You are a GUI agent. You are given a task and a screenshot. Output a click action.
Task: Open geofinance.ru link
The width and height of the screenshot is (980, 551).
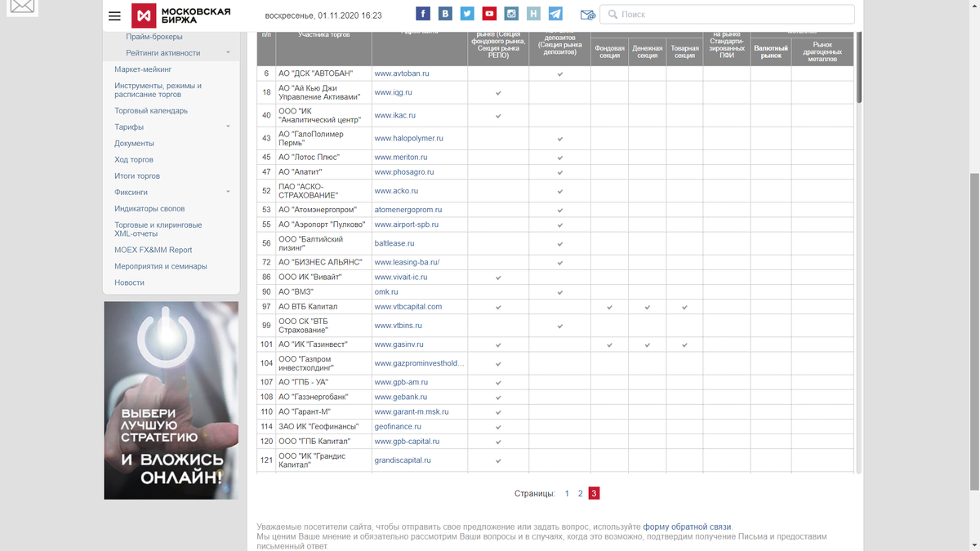click(398, 426)
